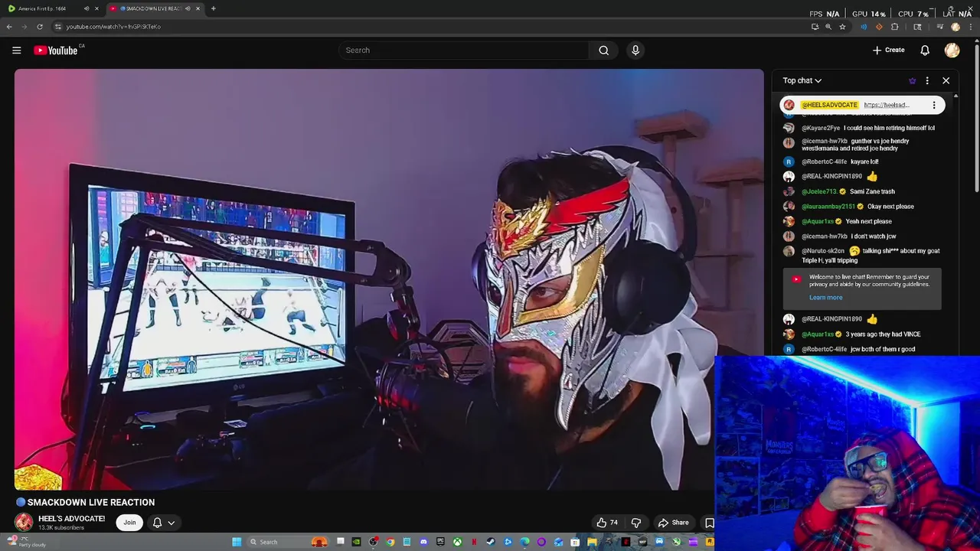This screenshot has width=980, height=551.
Task: Open the Xbox app from the taskbar
Action: point(458,542)
